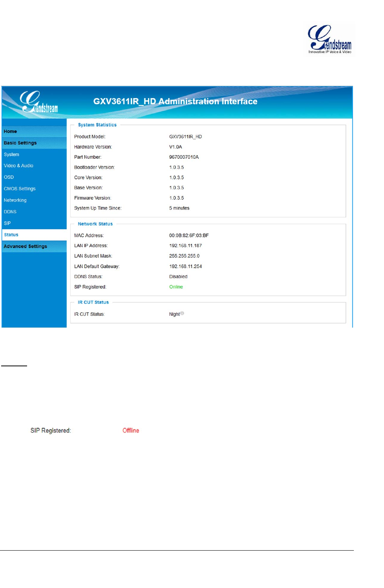384x588 pixels.
Task: Click the Firmware Version value 1.0.3.5
Action: click(x=177, y=198)
